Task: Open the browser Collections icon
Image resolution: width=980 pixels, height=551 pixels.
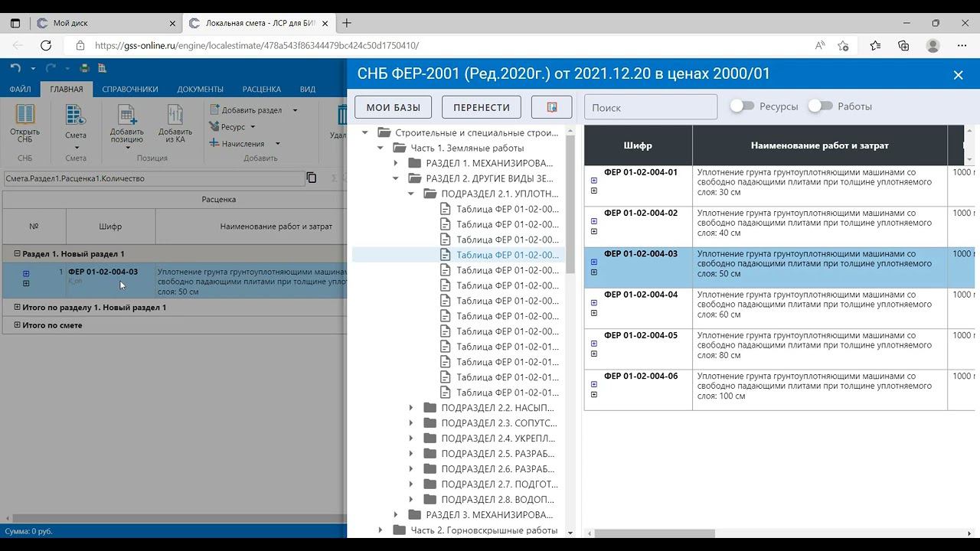Action: click(903, 46)
